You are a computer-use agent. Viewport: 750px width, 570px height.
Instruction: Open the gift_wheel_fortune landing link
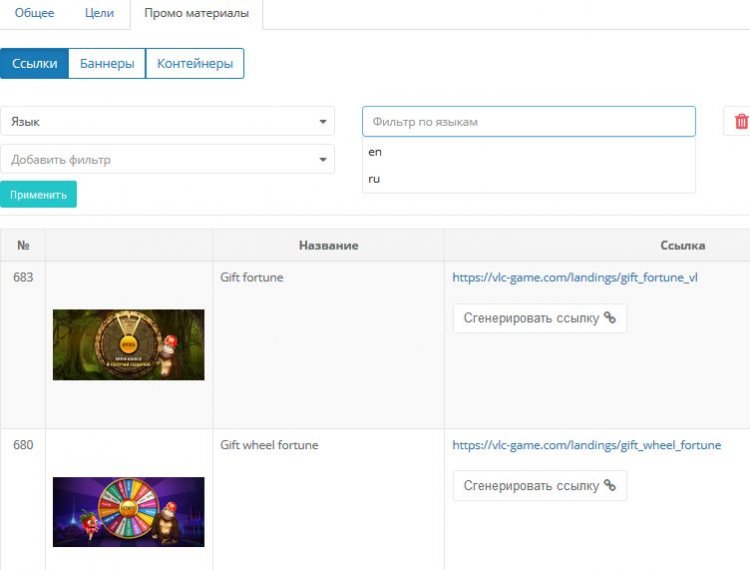click(586, 445)
